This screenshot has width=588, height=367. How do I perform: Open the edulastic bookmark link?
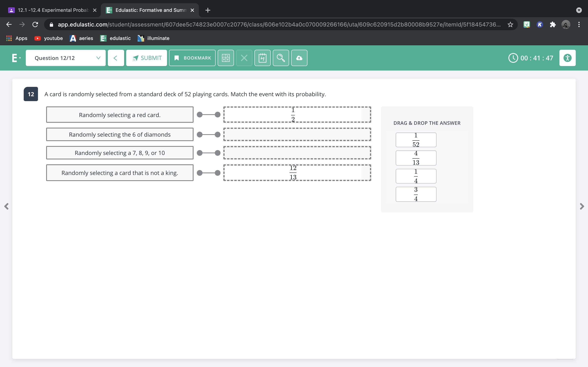tap(115, 38)
